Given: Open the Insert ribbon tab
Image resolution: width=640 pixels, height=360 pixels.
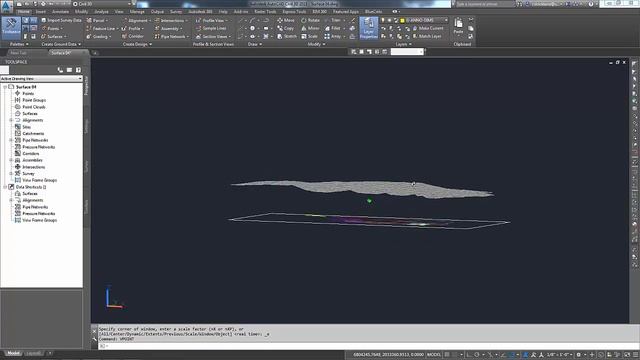Looking at the screenshot, I should [41, 11].
